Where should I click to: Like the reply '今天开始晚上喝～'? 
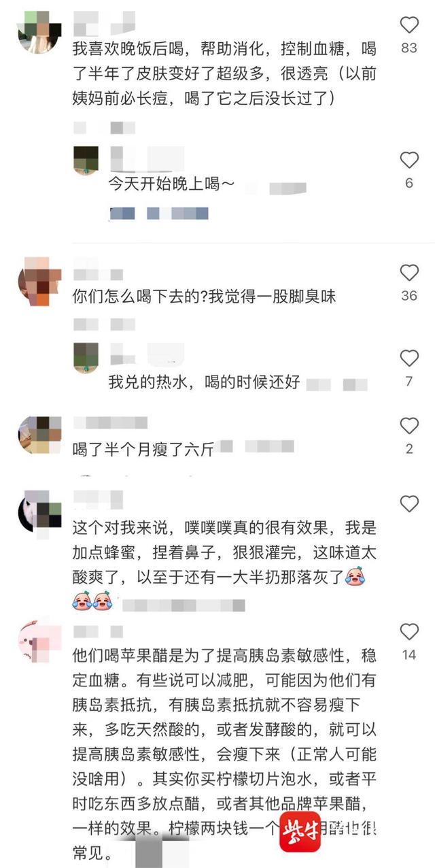tap(409, 161)
